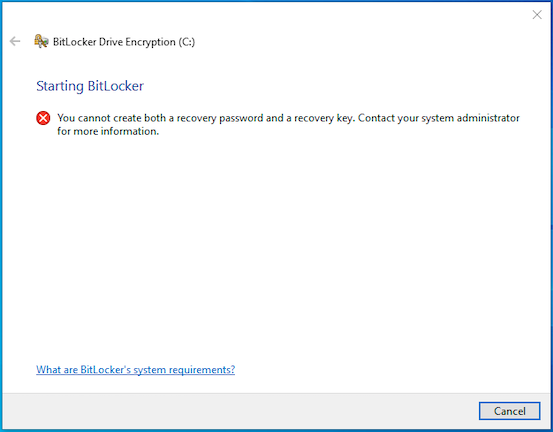Open BitLocker's system requirements help link
The width and height of the screenshot is (553, 432).
(135, 370)
